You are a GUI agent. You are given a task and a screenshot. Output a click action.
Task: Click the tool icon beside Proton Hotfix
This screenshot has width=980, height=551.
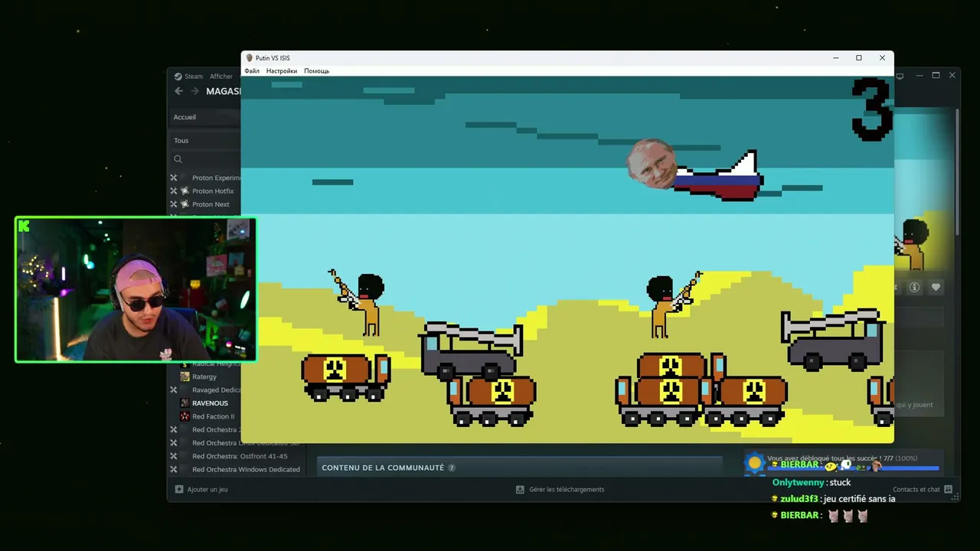(x=174, y=191)
